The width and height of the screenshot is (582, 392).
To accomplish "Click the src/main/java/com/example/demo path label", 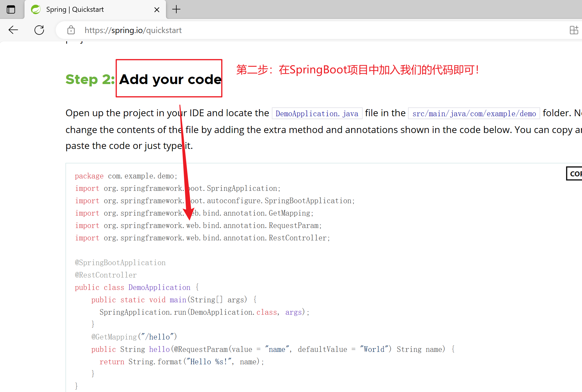I will [474, 114].
